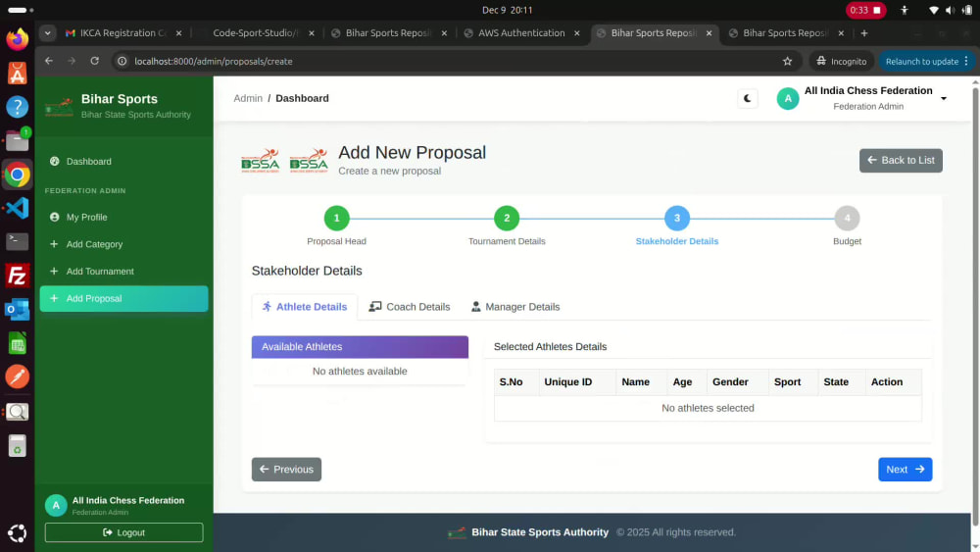Open clock and calendar Dec 9 20:11
980x552 pixels.
507,10
